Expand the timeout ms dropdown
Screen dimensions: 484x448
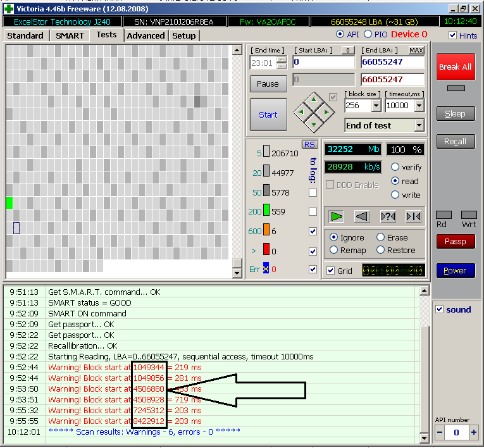[418, 106]
